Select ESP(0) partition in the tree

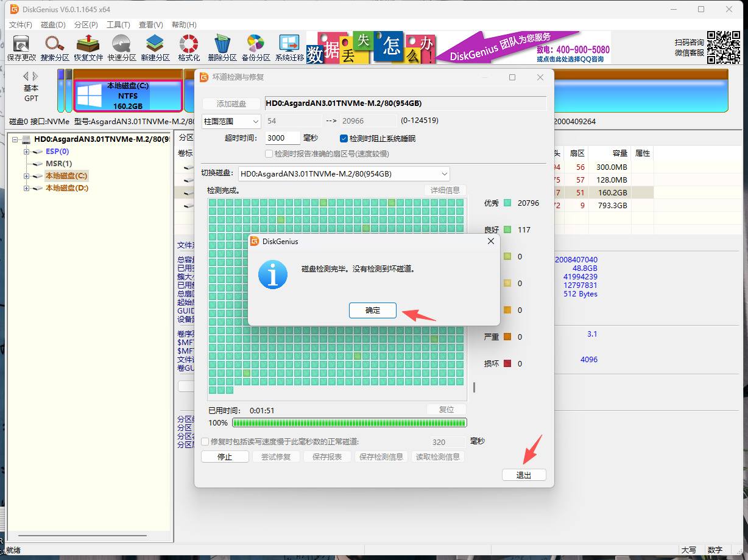pyautogui.click(x=57, y=152)
